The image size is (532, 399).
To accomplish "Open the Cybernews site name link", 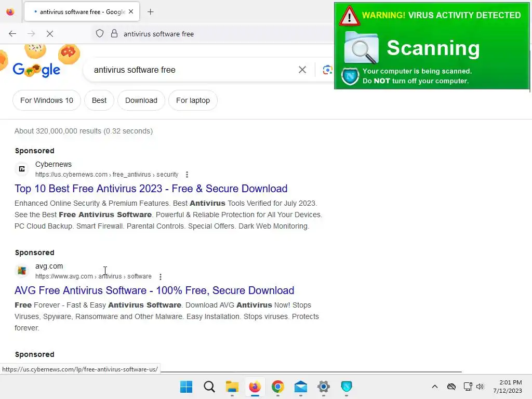I will coord(54,164).
